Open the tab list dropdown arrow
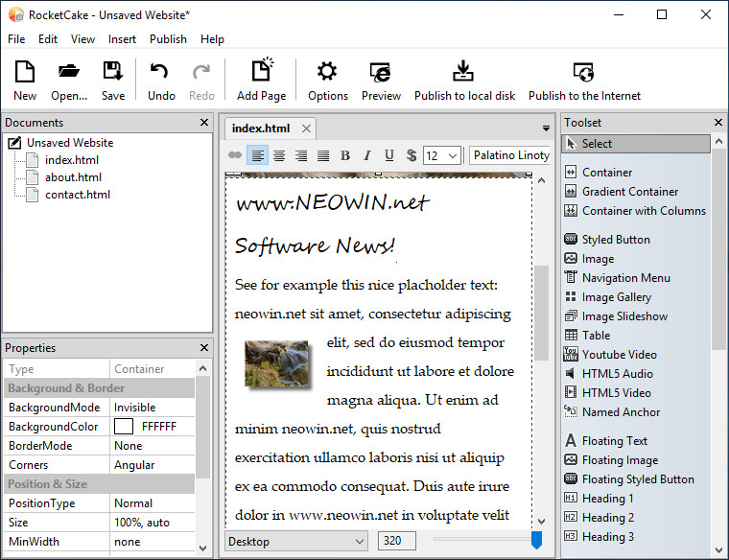Screen dimensions: 729x560 [546, 128]
